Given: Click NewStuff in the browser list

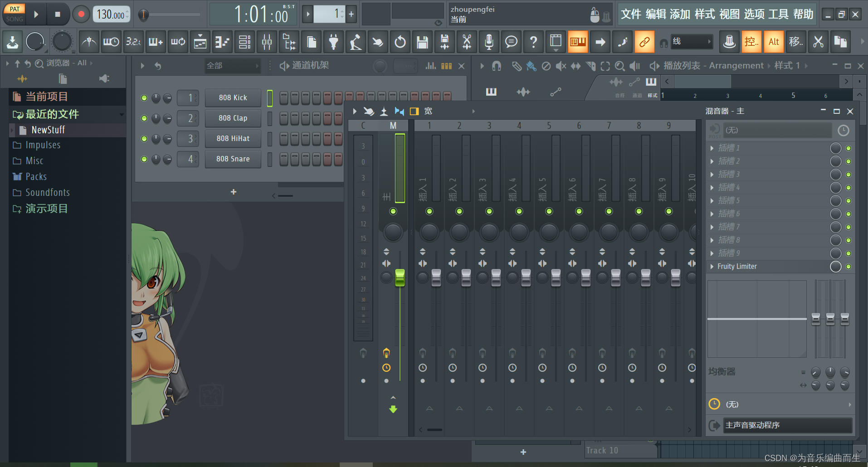Looking at the screenshot, I should (x=49, y=130).
